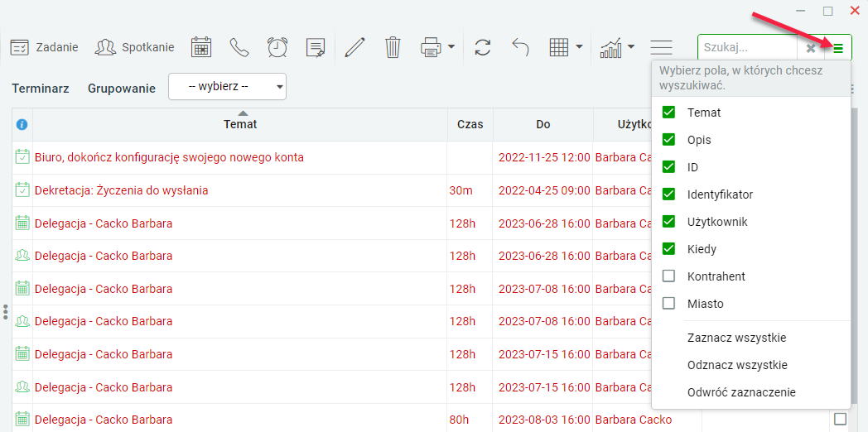This screenshot has width=868, height=432.
Task: Open 'Dekretacja: Życzenia do wysłania' row
Action: point(121,191)
